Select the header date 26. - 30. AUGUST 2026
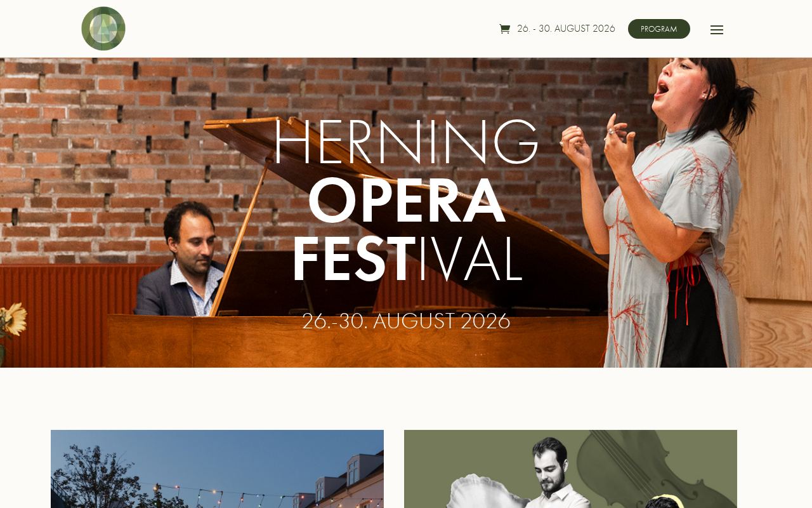This screenshot has width=812, height=508. [x=566, y=29]
